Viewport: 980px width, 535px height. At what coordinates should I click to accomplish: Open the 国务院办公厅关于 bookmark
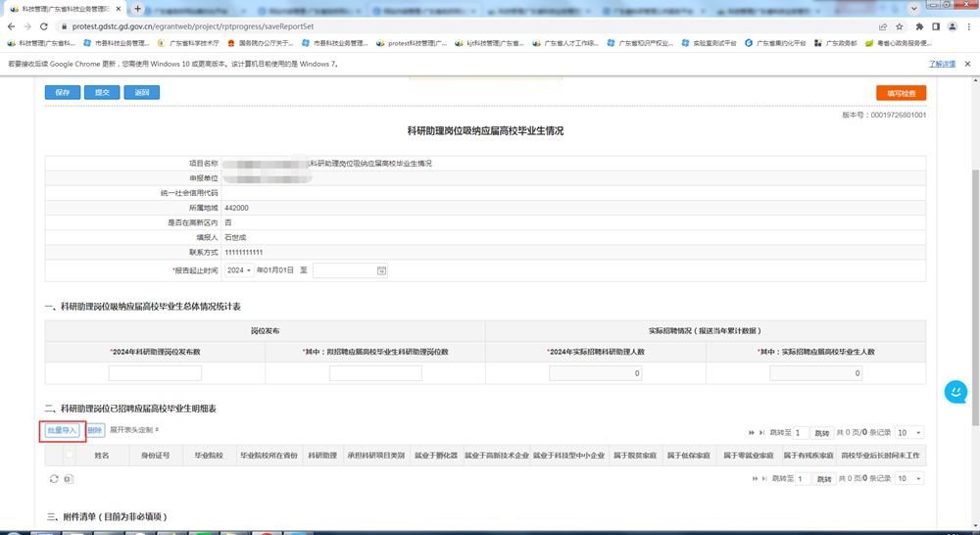point(261,43)
